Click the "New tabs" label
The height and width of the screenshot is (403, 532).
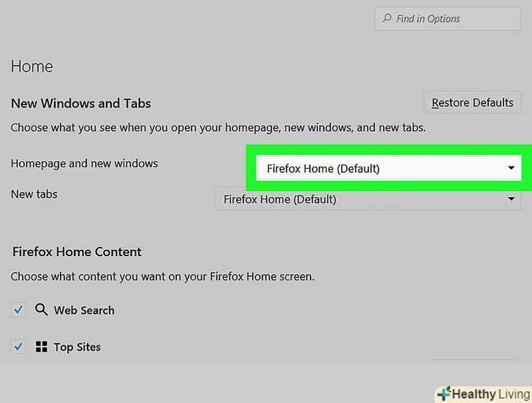click(34, 194)
